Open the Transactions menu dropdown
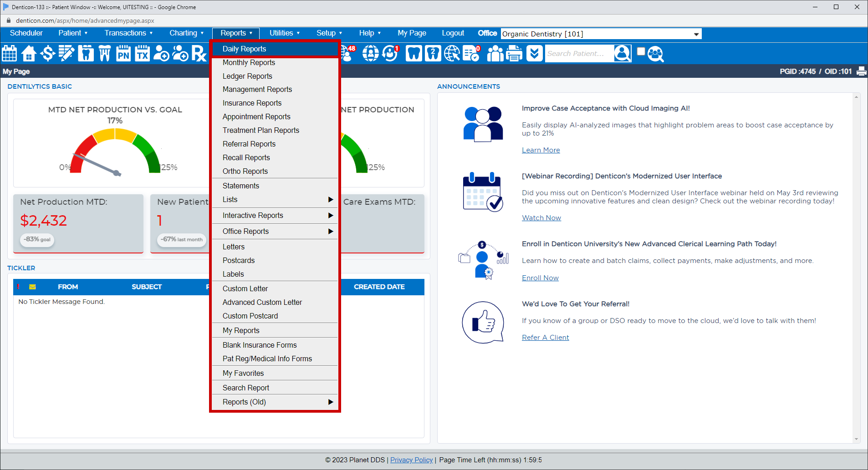This screenshot has height=470, width=868. click(128, 33)
